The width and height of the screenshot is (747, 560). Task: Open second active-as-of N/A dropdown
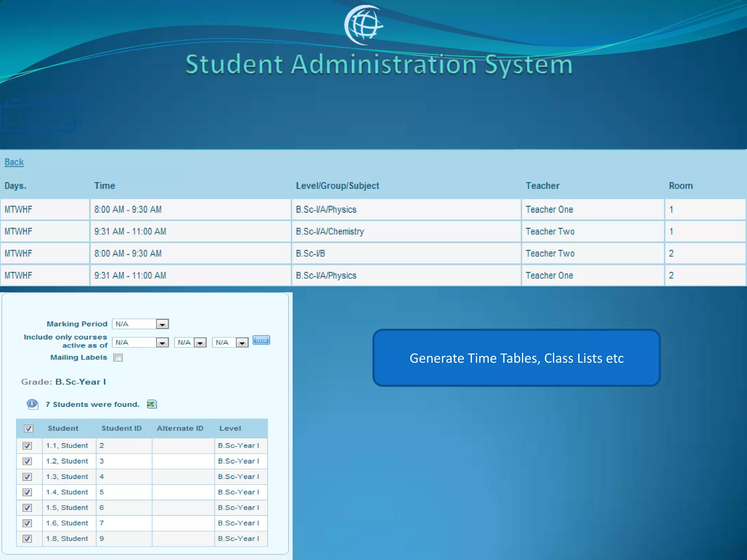tap(191, 342)
